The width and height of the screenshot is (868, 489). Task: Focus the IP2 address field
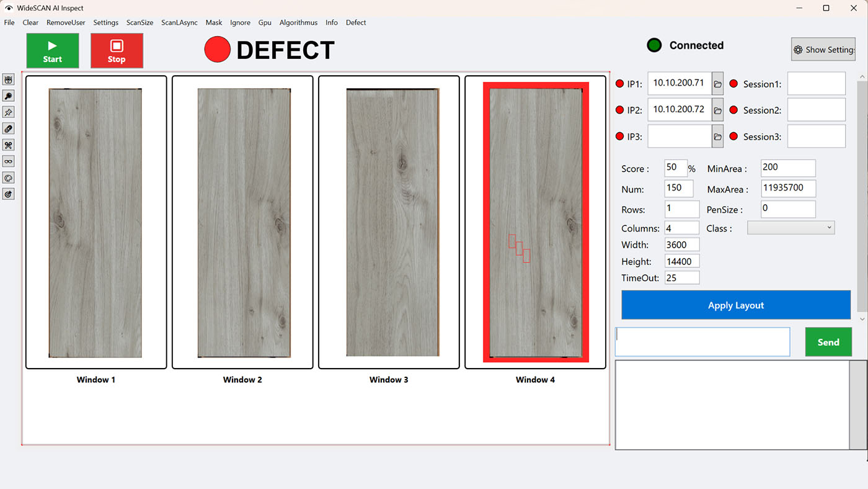click(x=680, y=110)
